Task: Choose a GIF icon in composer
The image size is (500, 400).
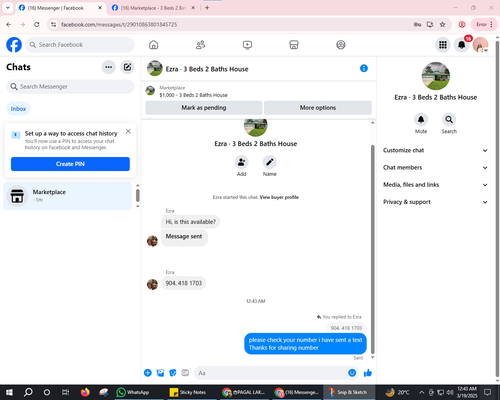Action: [x=185, y=373]
